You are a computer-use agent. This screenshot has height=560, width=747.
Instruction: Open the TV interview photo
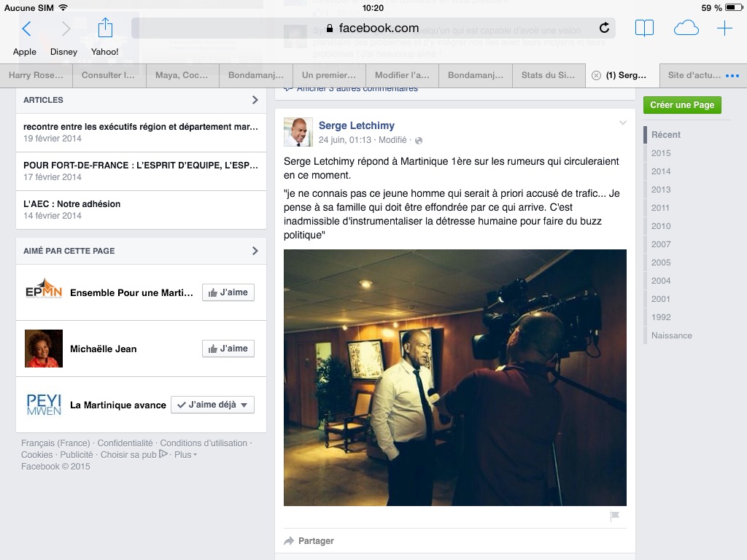click(x=455, y=378)
